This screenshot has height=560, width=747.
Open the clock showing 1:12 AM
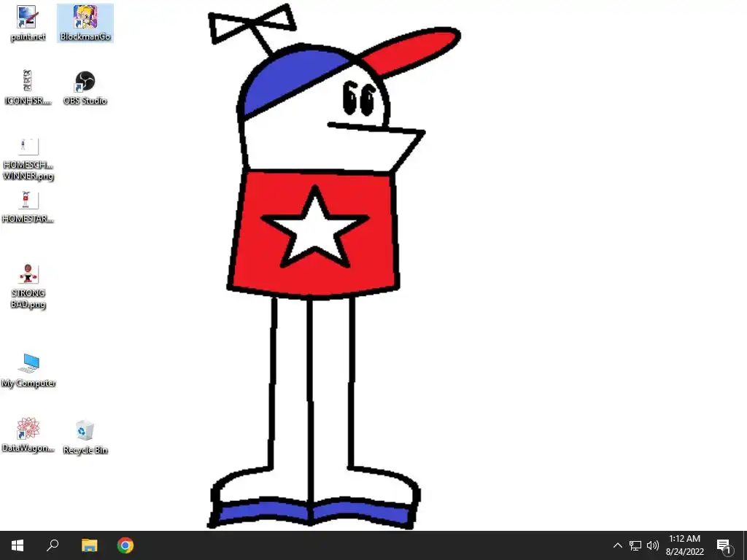click(x=685, y=545)
